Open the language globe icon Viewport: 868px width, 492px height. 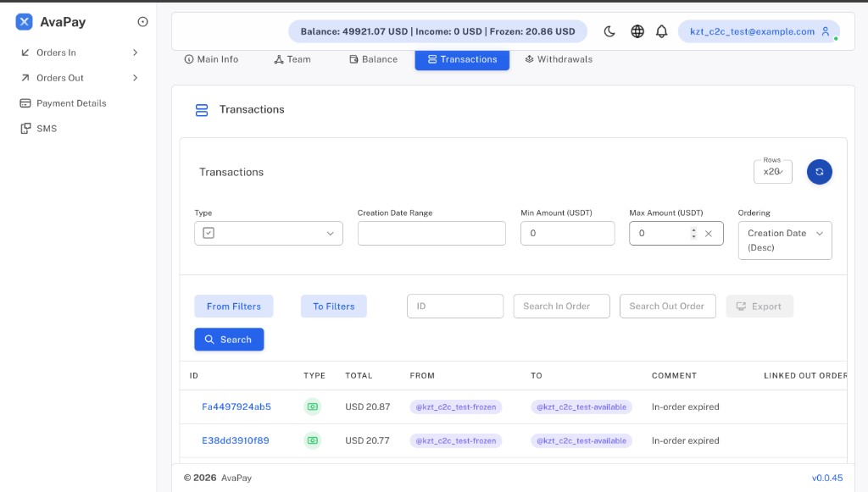click(637, 31)
